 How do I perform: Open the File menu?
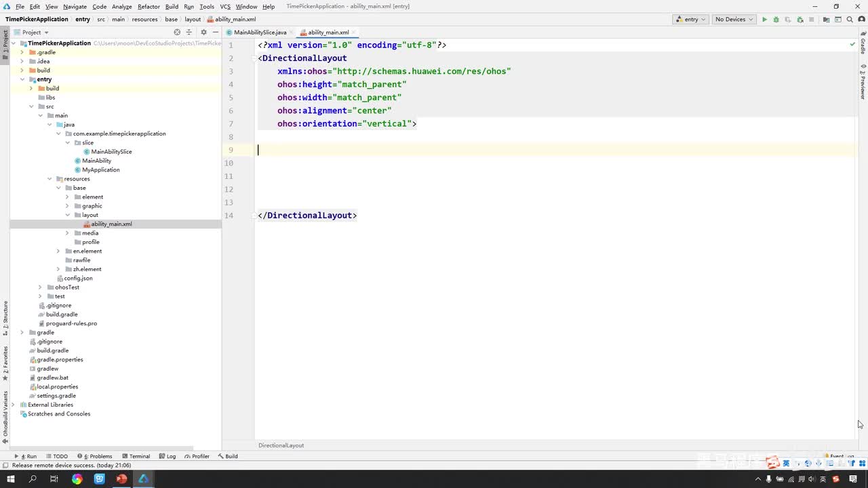coord(20,7)
